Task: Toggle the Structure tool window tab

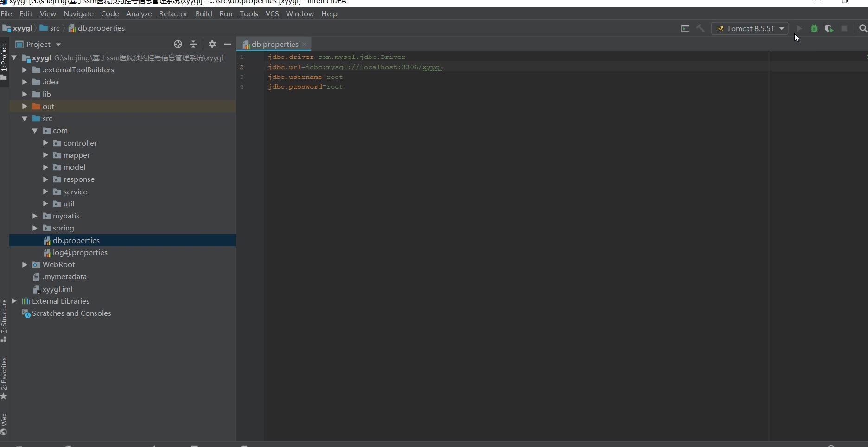Action: [4, 320]
